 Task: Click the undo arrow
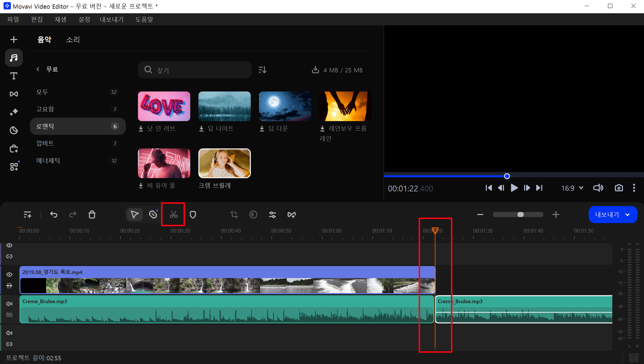coord(54,215)
